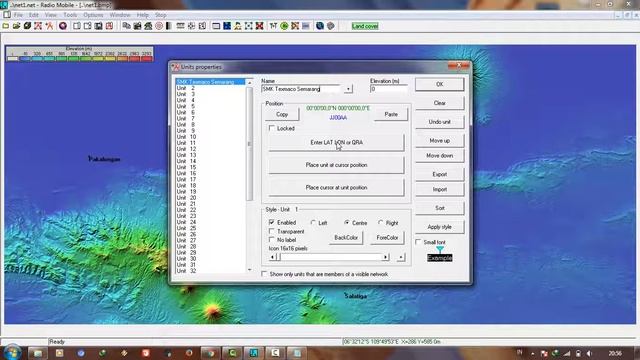Click the copy pages toolbar icon
The width and height of the screenshot is (640, 360).
pyautogui.click(x=127, y=26)
